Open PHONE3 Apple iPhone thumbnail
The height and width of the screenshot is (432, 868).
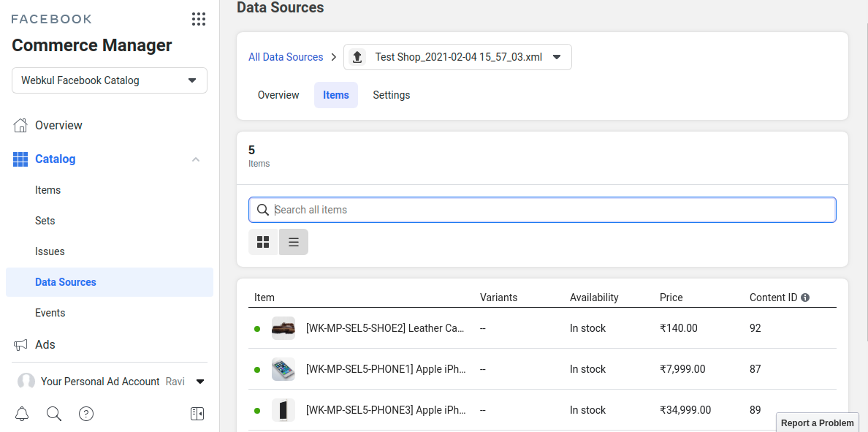pos(283,410)
